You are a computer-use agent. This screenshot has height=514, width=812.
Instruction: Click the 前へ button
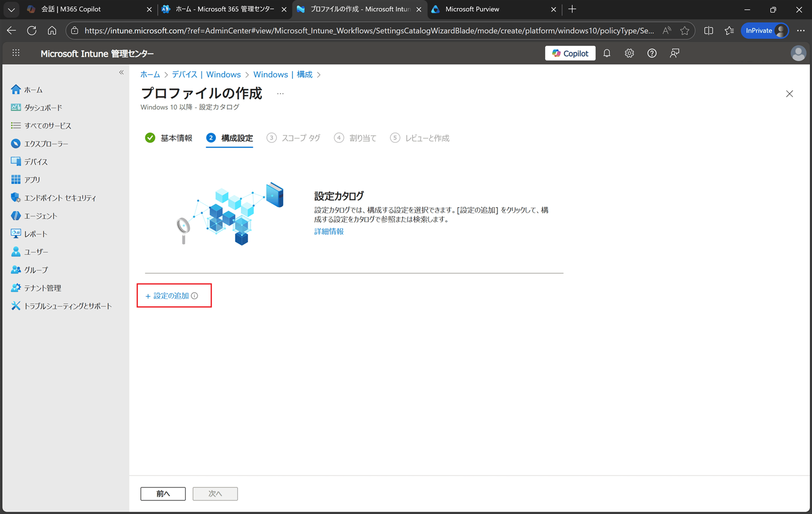[163, 493]
